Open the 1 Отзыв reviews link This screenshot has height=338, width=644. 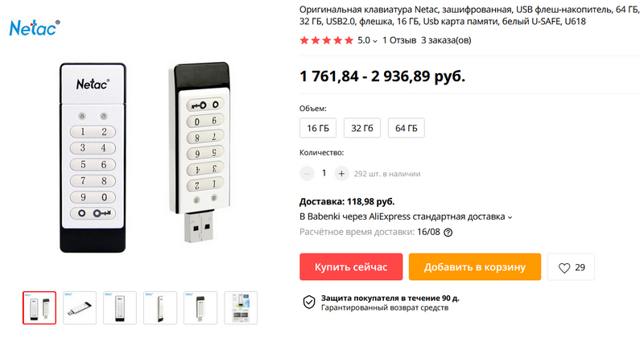click(x=399, y=40)
